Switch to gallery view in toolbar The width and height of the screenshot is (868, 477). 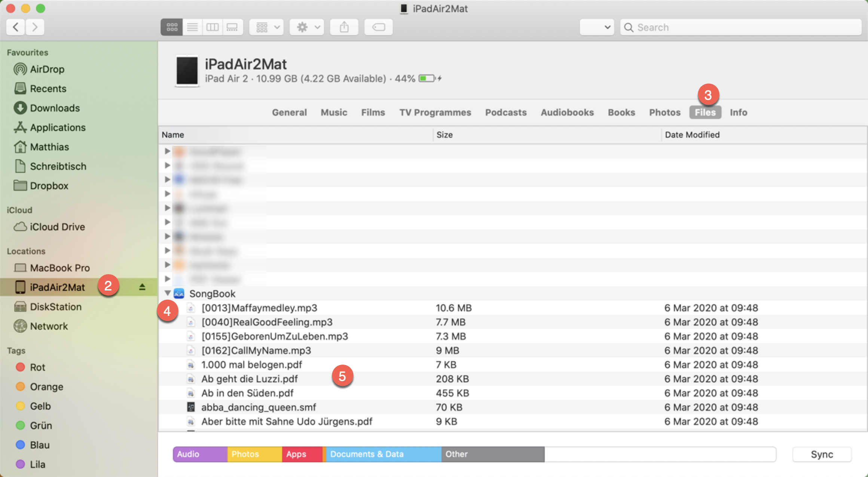(x=232, y=27)
